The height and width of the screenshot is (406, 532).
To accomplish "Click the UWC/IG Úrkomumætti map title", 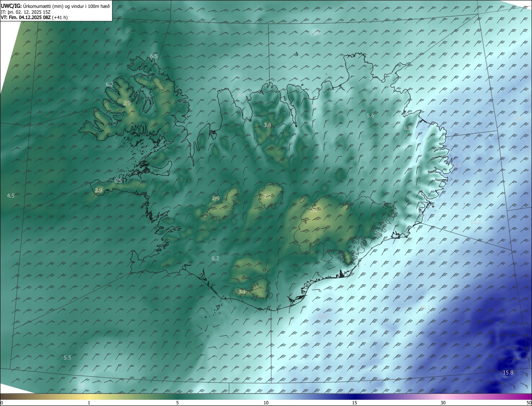I will click(x=55, y=6).
